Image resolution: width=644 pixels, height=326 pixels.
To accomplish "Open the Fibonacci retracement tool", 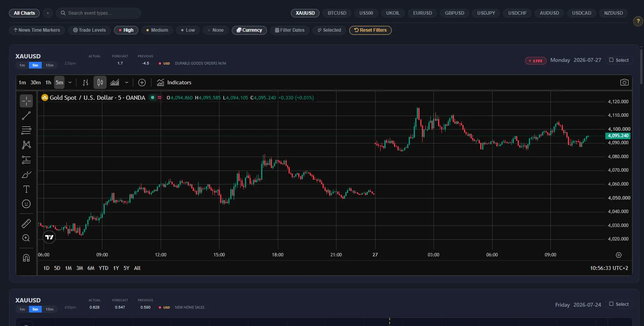I will tap(26, 130).
